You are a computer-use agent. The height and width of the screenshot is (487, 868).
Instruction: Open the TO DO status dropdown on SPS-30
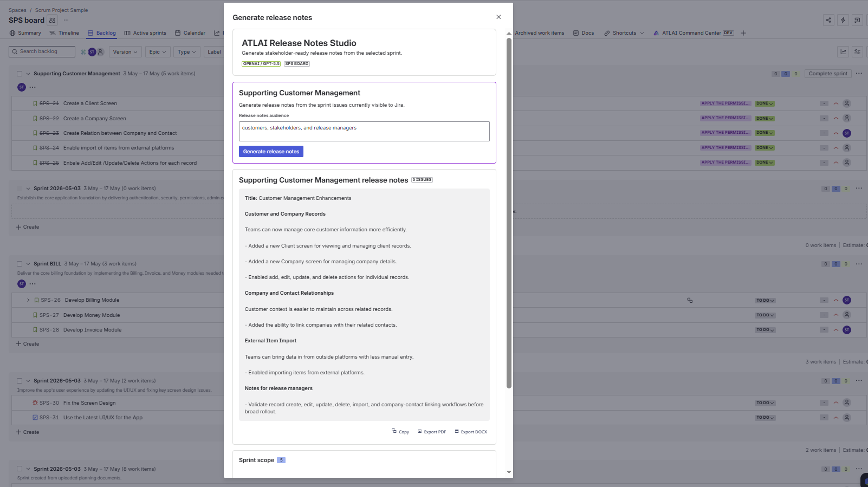tap(765, 403)
